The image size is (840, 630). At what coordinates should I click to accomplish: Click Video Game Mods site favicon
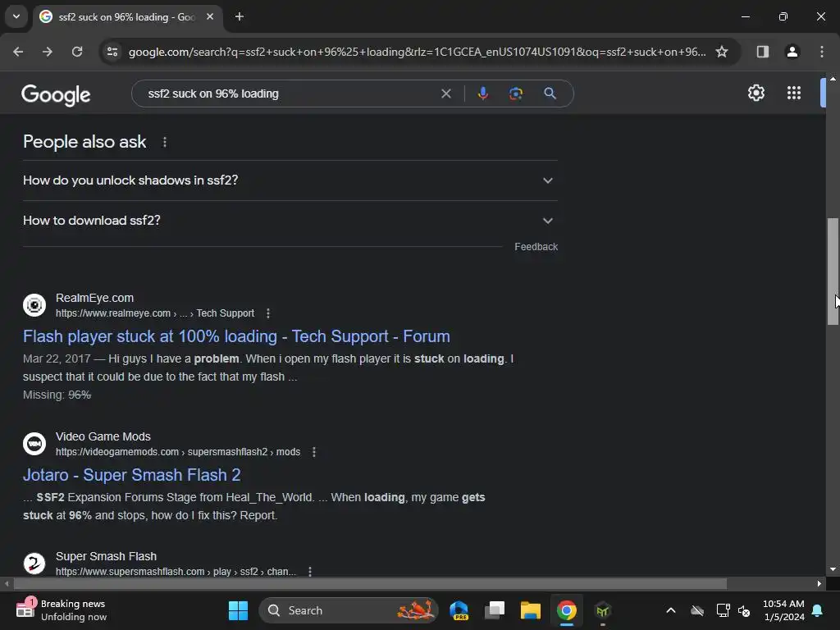[34, 444]
